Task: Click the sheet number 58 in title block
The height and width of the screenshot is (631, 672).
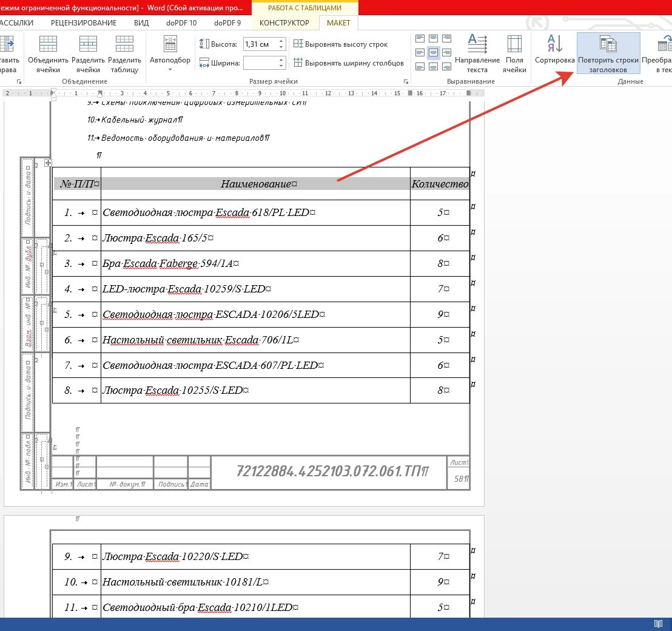Action: point(461,479)
